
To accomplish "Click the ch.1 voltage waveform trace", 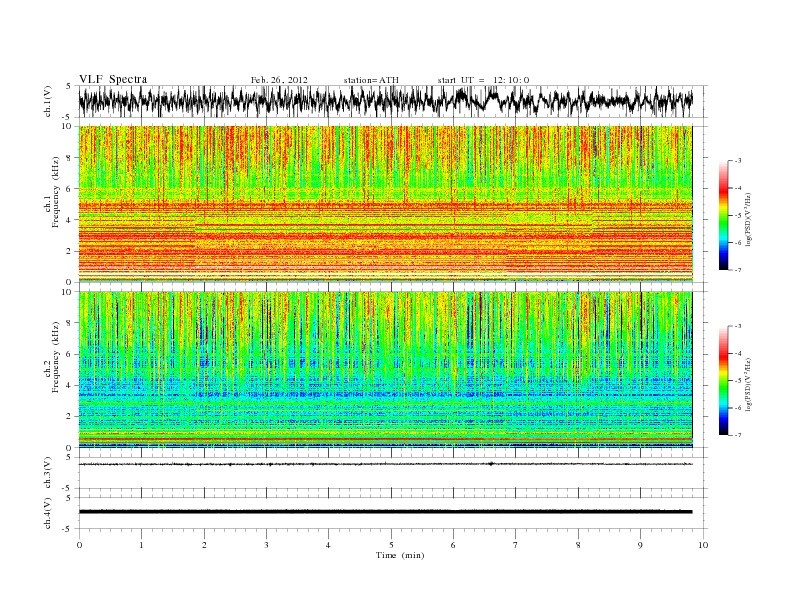I will click(x=385, y=101).
